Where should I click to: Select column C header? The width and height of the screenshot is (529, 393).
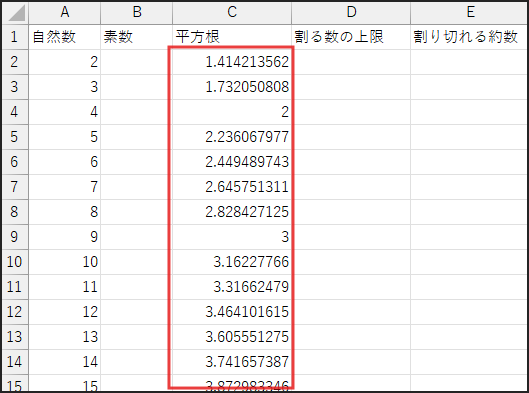[232, 13]
